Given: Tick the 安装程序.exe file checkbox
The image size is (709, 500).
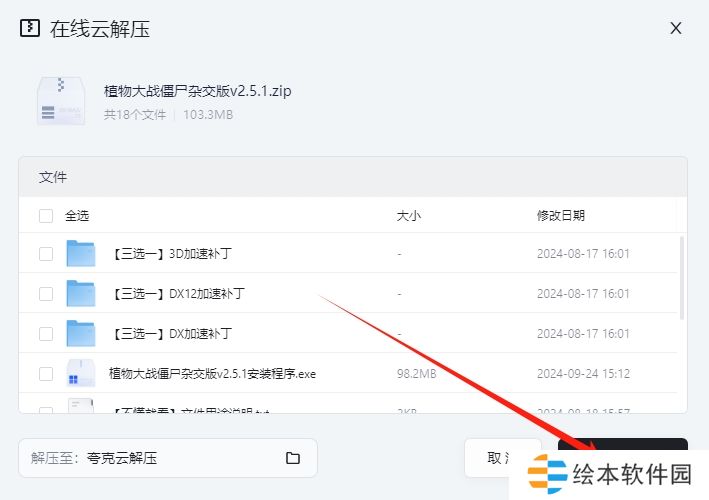Looking at the screenshot, I should tap(46, 374).
